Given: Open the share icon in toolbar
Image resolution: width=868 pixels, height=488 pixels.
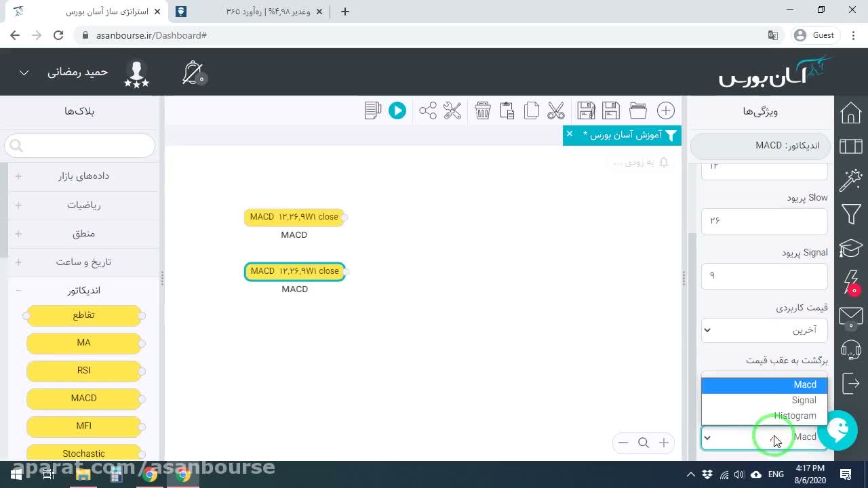Looking at the screenshot, I should click(x=428, y=110).
